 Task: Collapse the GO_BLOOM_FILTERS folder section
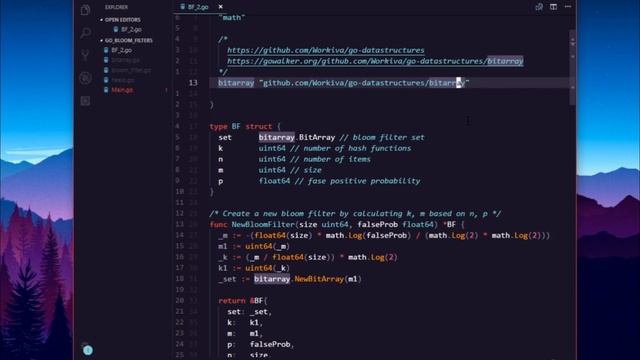127,40
